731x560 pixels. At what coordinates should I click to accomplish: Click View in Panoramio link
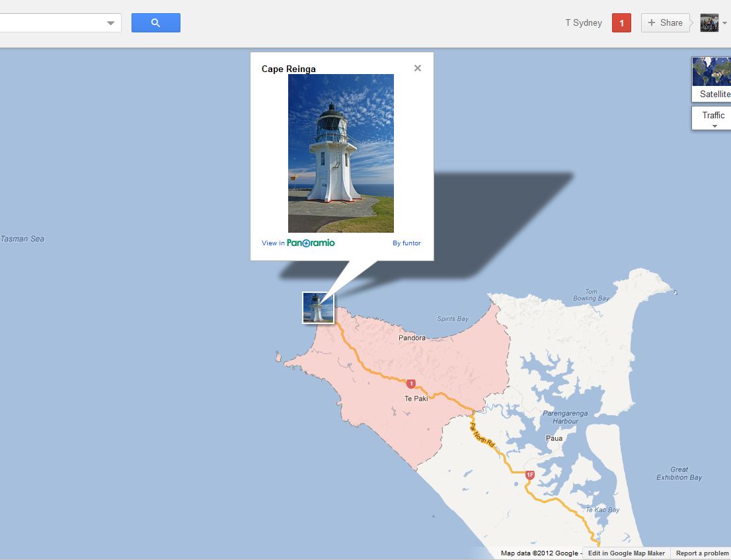click(298, 243)
